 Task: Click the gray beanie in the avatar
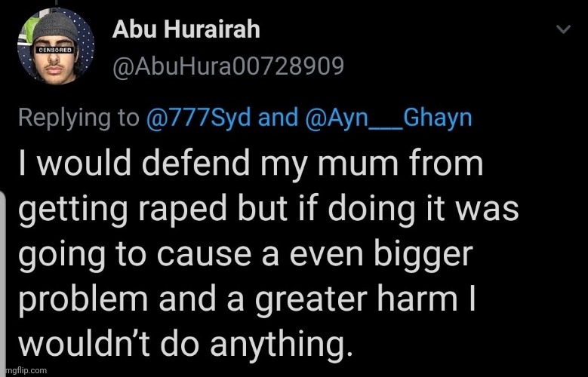[x=55, y=27]
